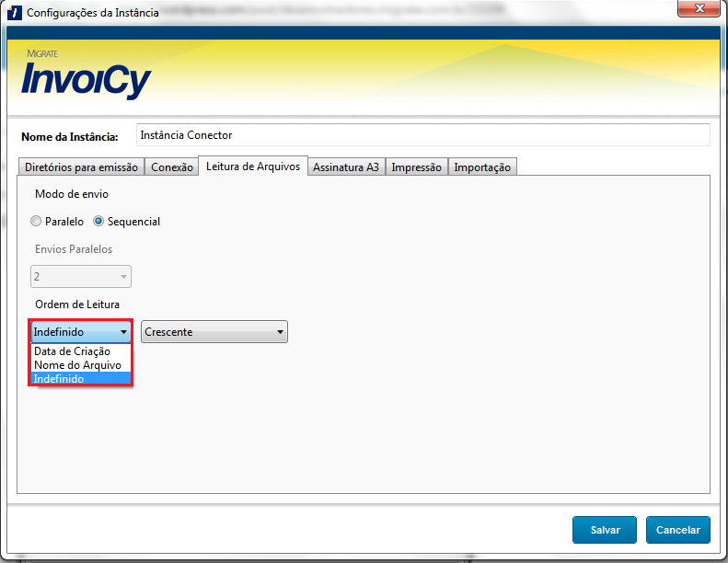
Task: Choose the Sequencial send mode
Action: click(99, 222)
